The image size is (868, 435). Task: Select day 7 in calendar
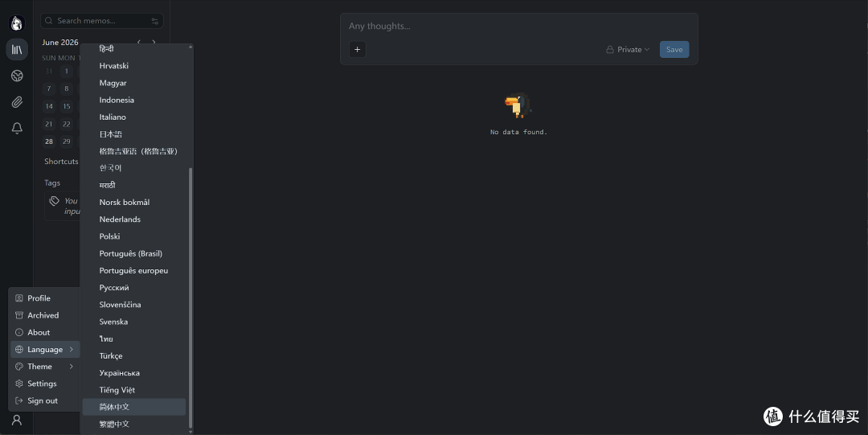click(x=49, y=88)
